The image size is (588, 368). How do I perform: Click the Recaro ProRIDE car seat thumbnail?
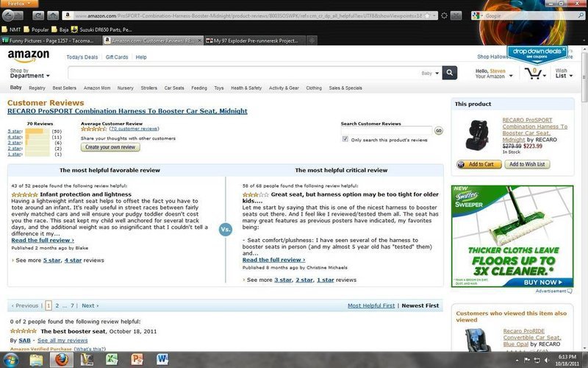tap(477, 340)
